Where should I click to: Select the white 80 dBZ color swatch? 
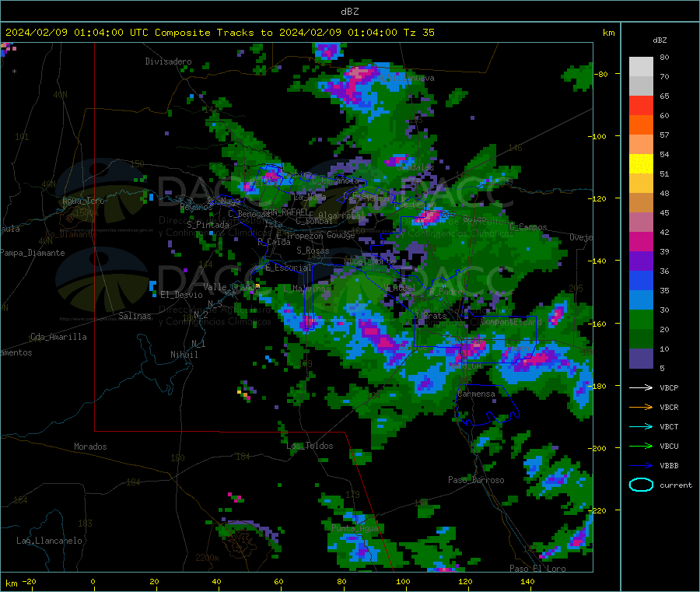[641, 67]
